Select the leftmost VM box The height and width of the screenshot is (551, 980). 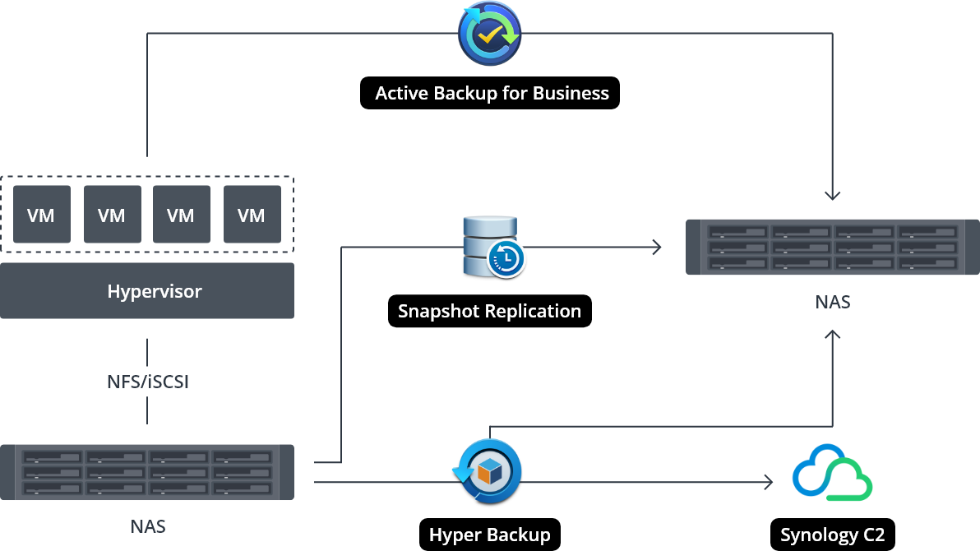point(41,215)
